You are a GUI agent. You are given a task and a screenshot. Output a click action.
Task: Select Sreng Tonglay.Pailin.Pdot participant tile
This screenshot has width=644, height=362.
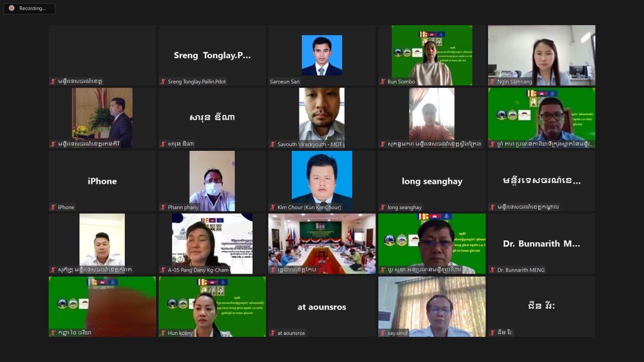[212, 55]
